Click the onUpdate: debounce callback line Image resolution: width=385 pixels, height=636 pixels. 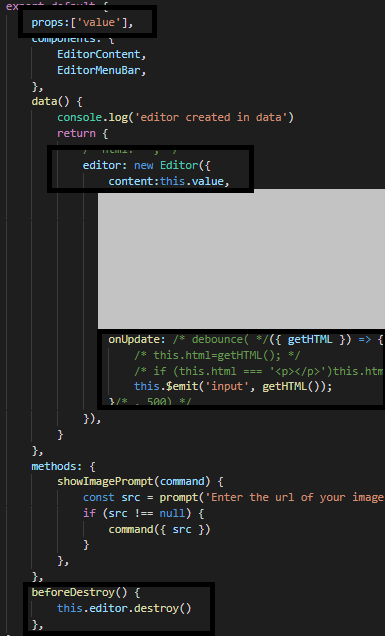[x=245, y=339]
